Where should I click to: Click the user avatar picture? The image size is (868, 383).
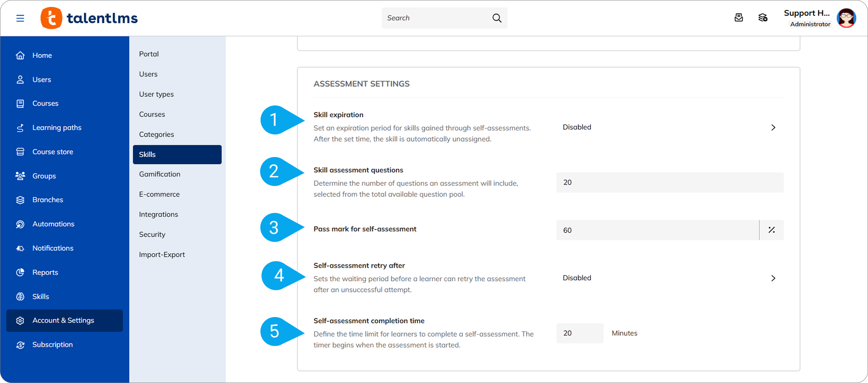pyautogui.click(x=846, y=18)
